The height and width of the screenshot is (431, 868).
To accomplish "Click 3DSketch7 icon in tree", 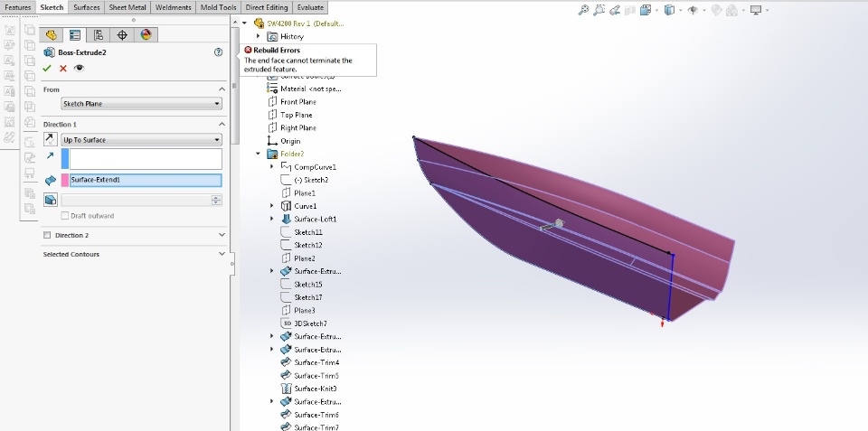I will 287,323.
